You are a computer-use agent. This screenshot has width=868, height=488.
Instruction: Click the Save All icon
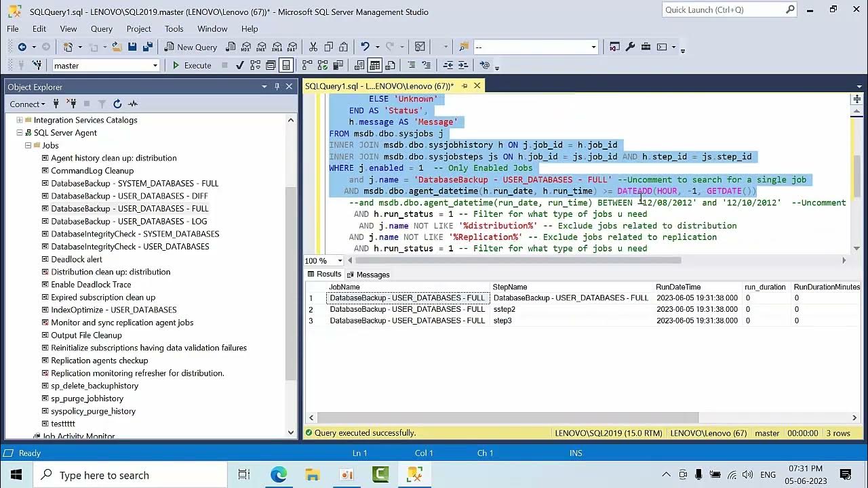tap(148, 47)
